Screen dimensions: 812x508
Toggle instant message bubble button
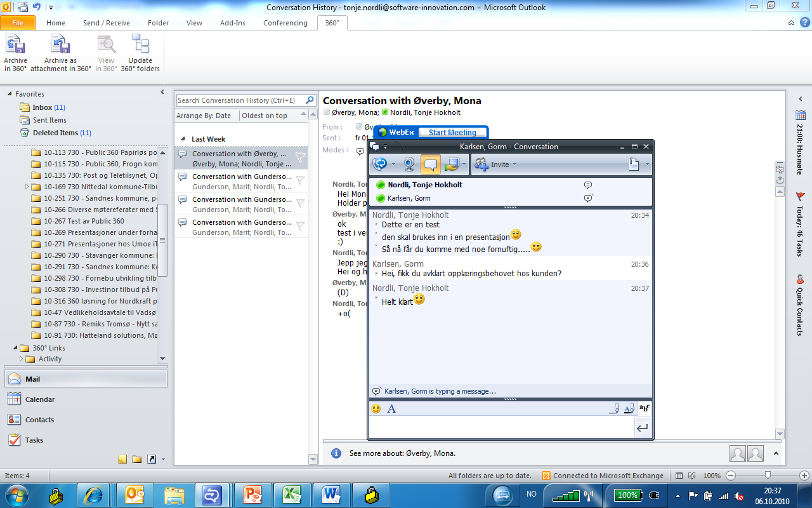coord(431,164)
